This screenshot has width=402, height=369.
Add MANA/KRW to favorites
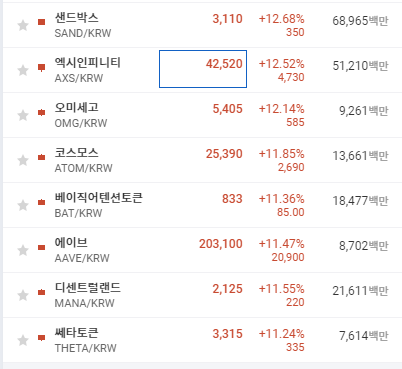[23, 295]
